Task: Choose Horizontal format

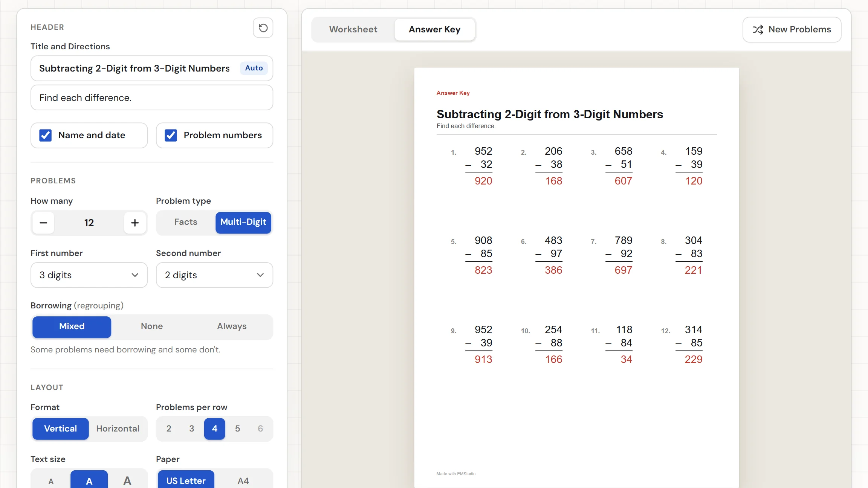Action: point(118,429)
